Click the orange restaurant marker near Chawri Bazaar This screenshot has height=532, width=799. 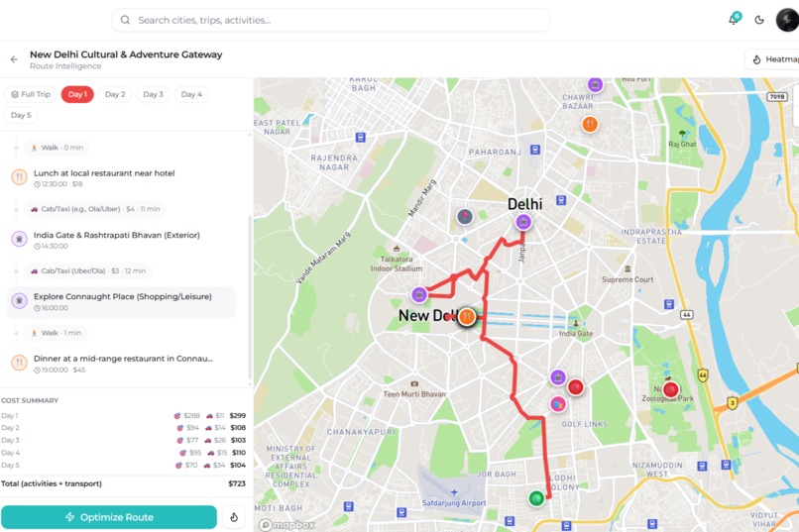590,124
